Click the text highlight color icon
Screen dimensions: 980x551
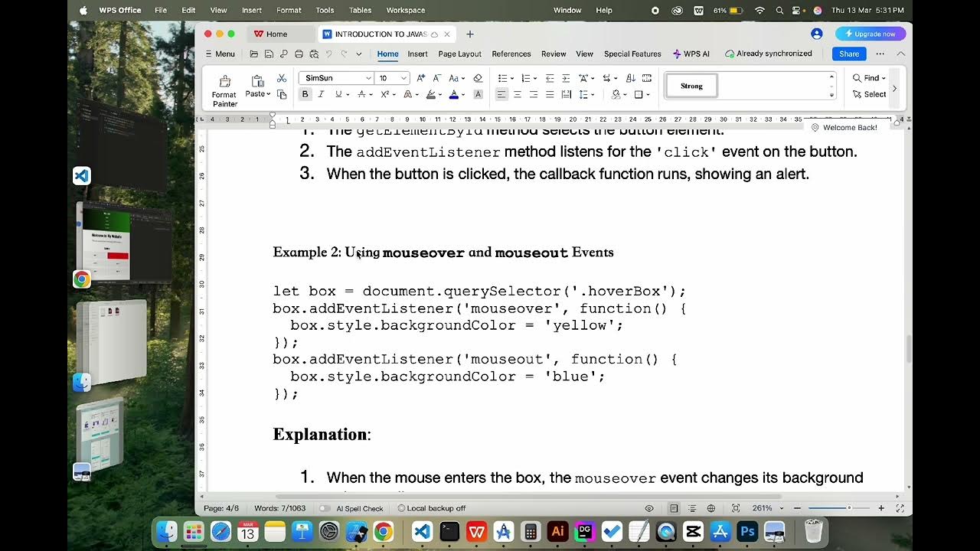[x=430, y=94]
